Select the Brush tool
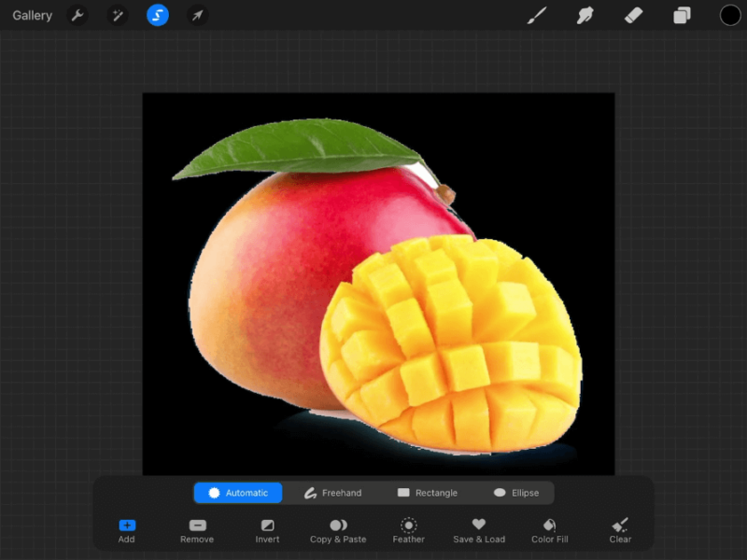747x560 pixels. click(x=537, y=15)
